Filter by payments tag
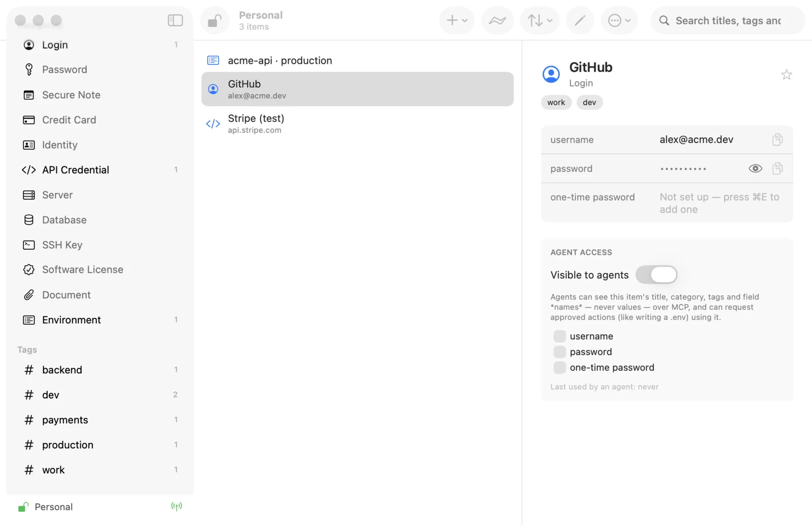 click(100, 420)
